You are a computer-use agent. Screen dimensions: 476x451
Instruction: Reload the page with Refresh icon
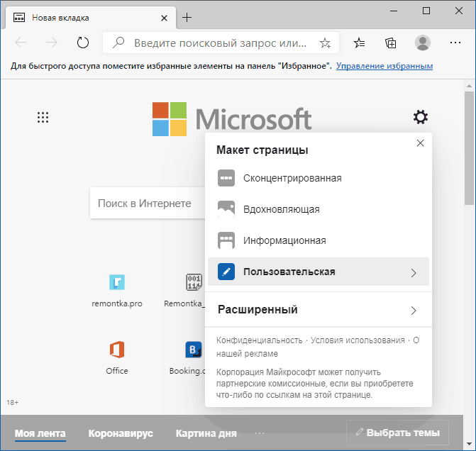82,43
